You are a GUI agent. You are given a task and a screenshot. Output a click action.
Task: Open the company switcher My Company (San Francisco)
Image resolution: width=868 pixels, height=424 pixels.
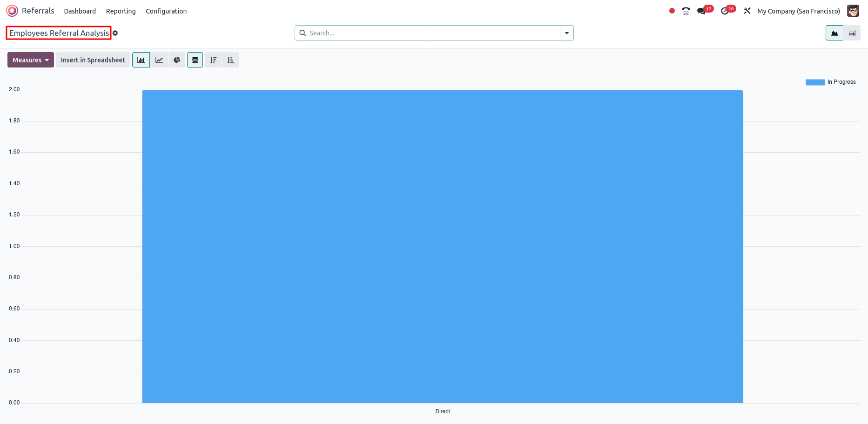tap(799, 11)
